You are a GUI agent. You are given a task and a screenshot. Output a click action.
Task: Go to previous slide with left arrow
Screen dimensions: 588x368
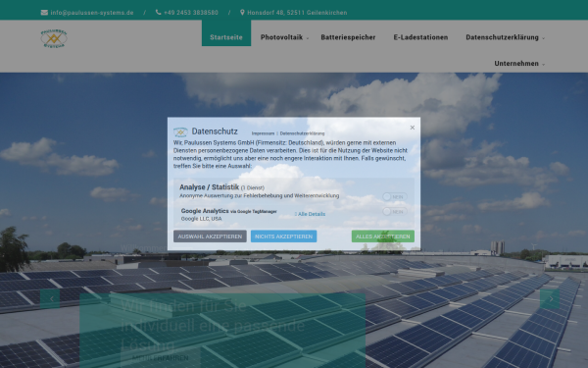(50, 299)
